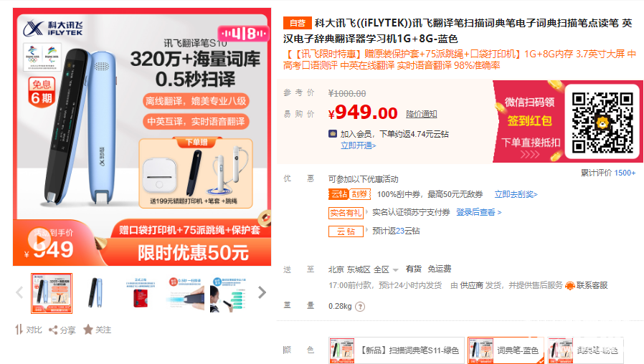Show previous thumbnails with left arrow
Viewport: 644px width, 364px height.
pos(19,292)
